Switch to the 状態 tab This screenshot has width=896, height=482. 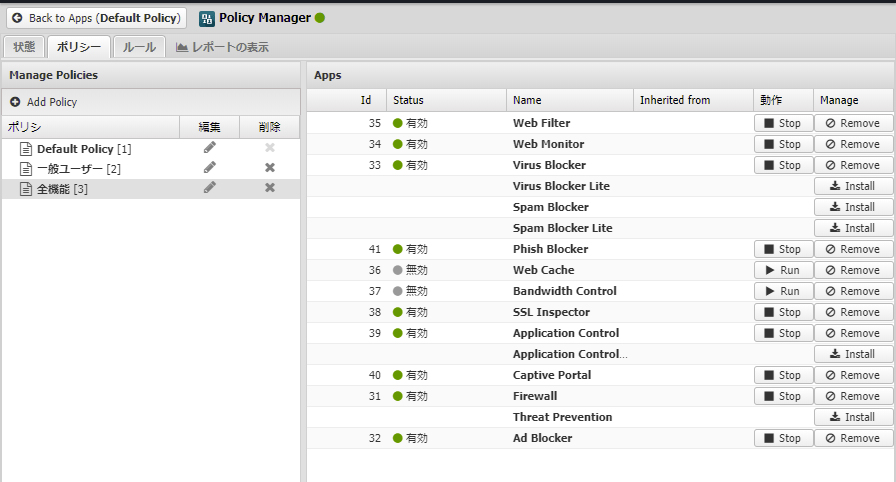[25, 47]
